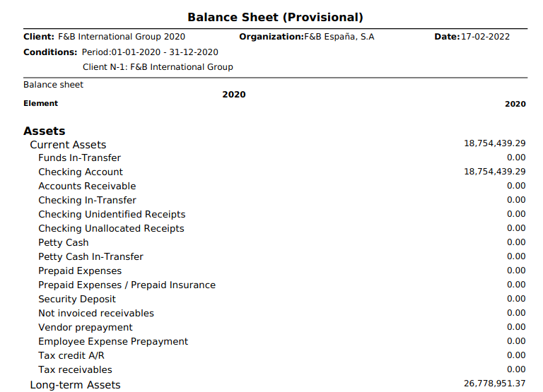Screen dimensions: 543x392
Task: Click the Long-term Assets total 26,778,951.37
Action: [494, 384]
